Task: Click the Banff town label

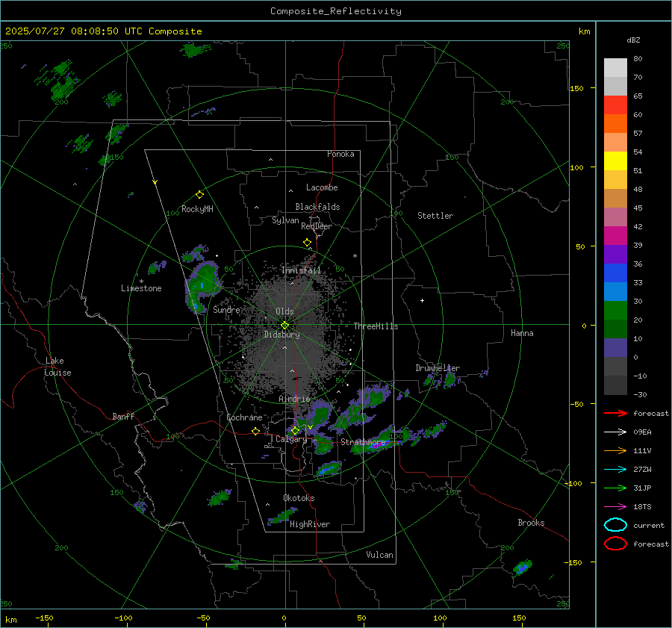Action: [x=123, y=417]
